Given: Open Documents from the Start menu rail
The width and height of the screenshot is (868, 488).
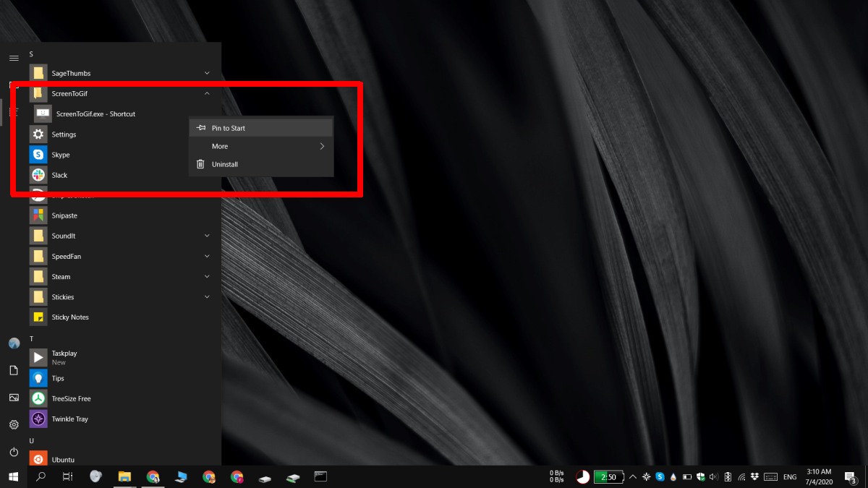Looking at the screenshot, I should click(14, 370).
